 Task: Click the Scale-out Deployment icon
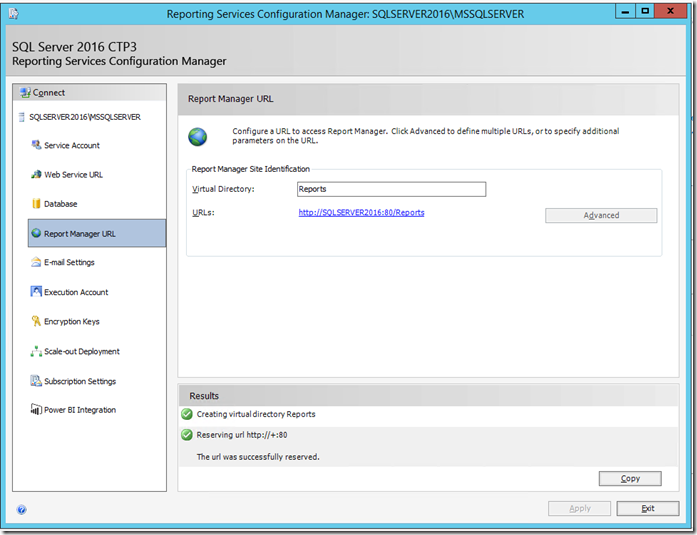(36, 352)
